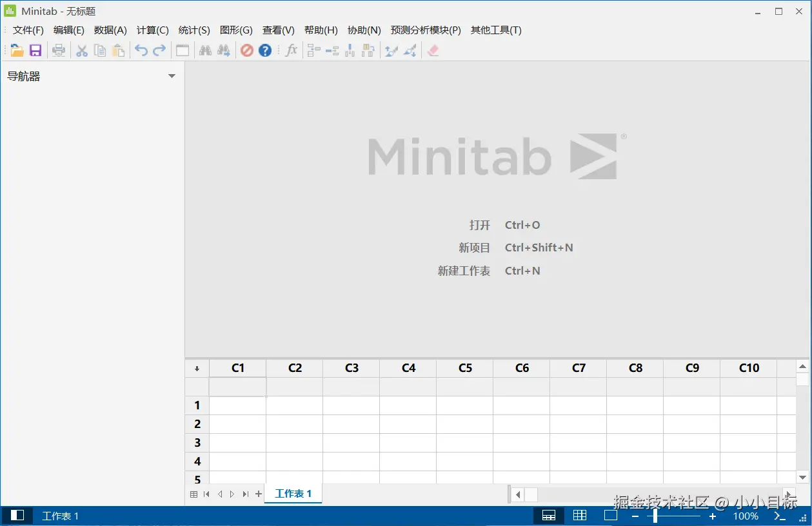812x526 pixels.
Task: Select the 工作表 1 worksheet tab
Action: (293, 494)
